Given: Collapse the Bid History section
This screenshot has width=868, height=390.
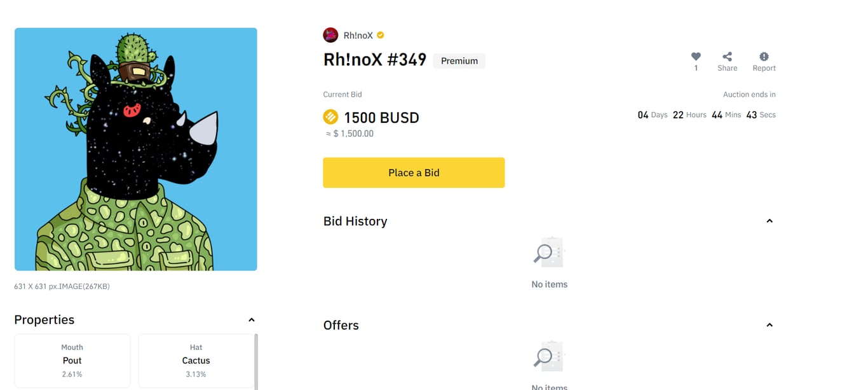Looking at the screenshot, I should tap(770, 221).
